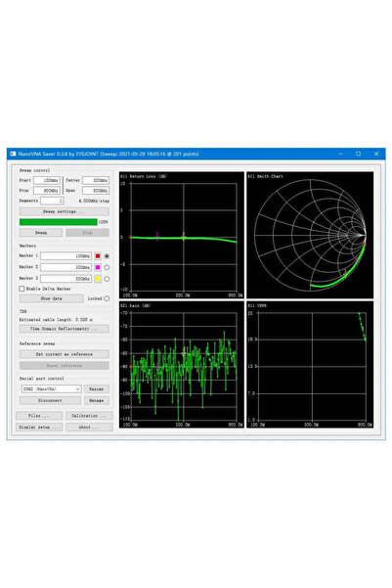Image resolution: width=392 pixels, height=588 pixels.
Task: Click the Disconnect button
Action: (x=50, y=400)
